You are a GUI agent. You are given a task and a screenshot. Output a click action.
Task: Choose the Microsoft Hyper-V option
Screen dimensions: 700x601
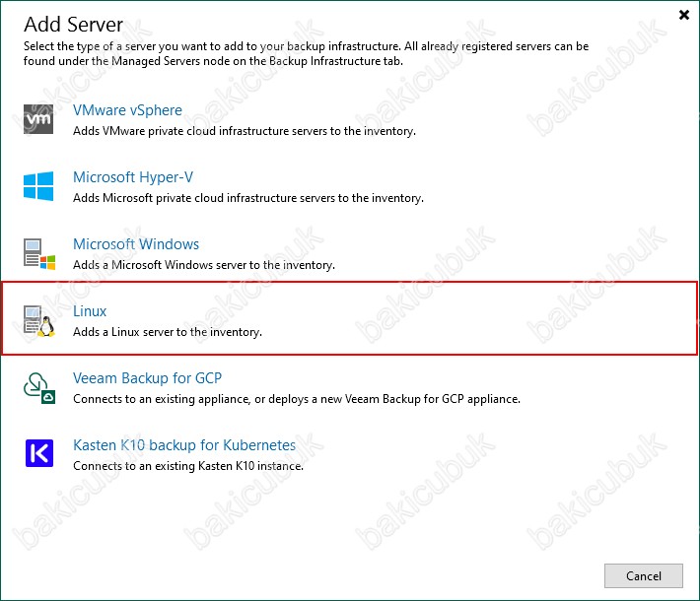pyautogui.click(x=133, y=177)
